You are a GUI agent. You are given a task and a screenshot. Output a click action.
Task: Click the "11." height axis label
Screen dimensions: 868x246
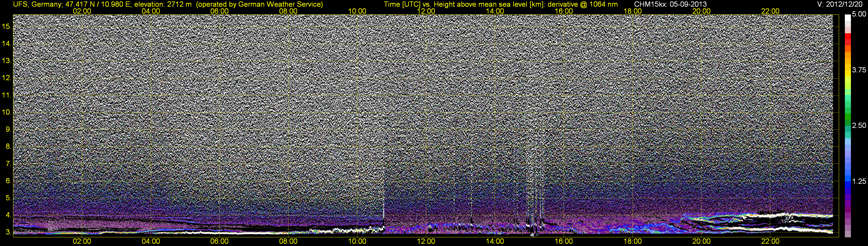coord(7,95)
